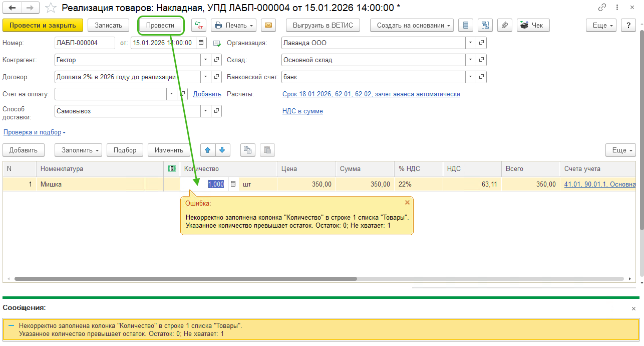
Task: Open attached files via the paperclip icon
Action: pos(505,25)
